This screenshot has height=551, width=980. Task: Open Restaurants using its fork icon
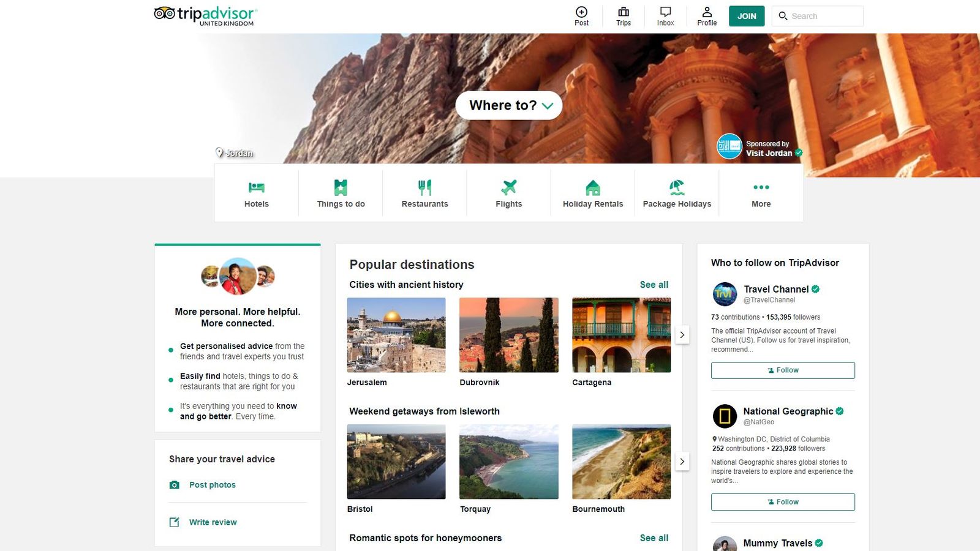pyautogui.click(x=424, y=192)
